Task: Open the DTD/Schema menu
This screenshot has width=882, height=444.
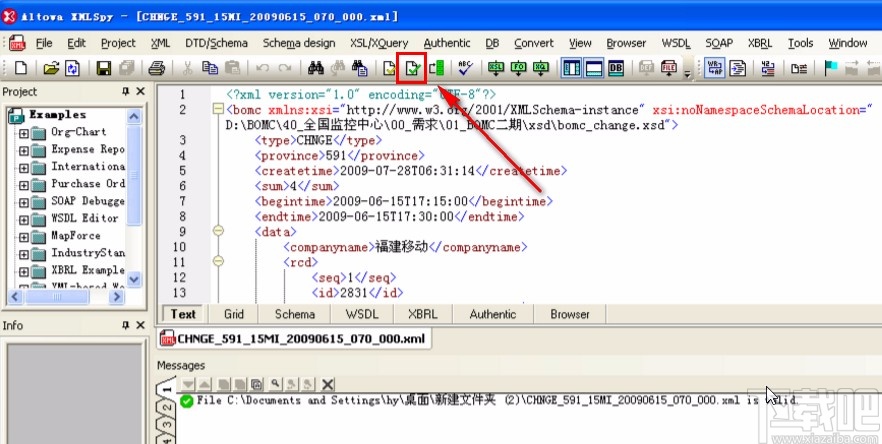Action: coord(217,43)
